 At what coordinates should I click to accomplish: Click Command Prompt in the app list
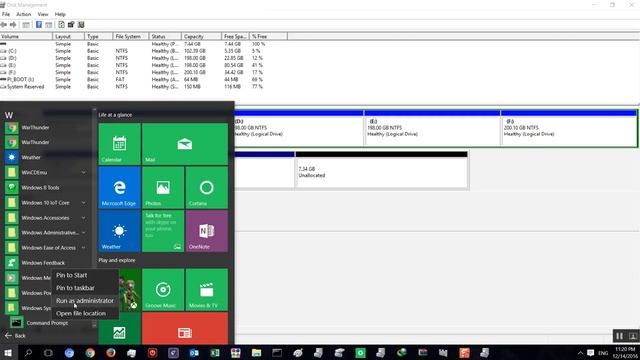(x=47, y=323)
